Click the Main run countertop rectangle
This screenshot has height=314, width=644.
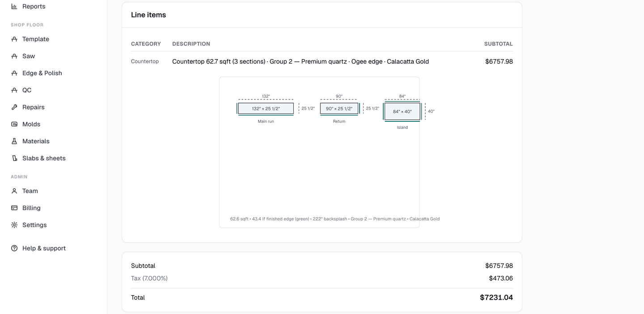[x=266, y=108]
